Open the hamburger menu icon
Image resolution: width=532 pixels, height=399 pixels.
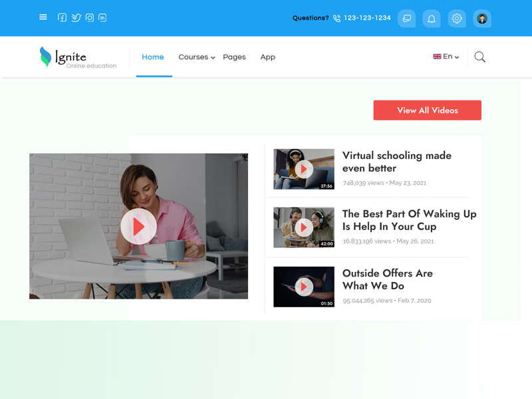43,17
